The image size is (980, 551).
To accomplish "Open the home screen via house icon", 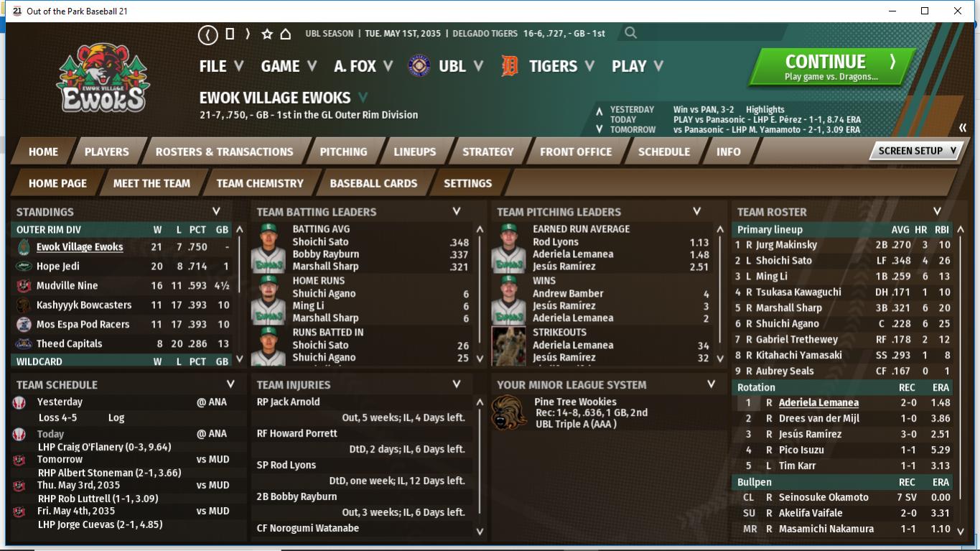I will coord(285,34).
